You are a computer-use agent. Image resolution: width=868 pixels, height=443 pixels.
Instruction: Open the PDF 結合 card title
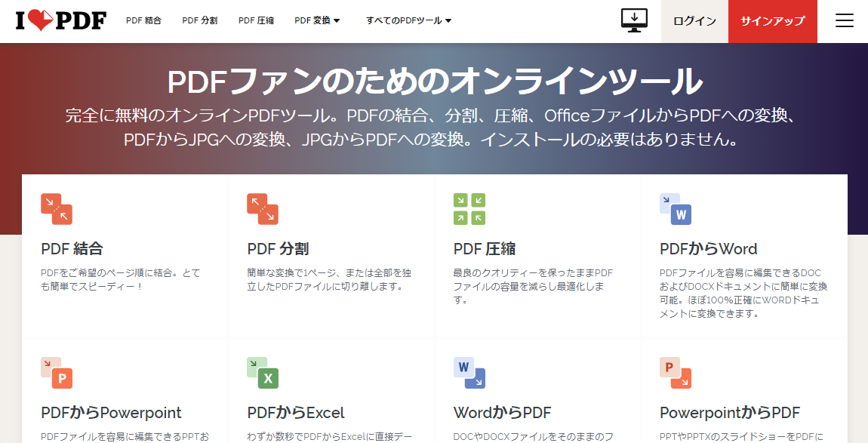point(72,248)
